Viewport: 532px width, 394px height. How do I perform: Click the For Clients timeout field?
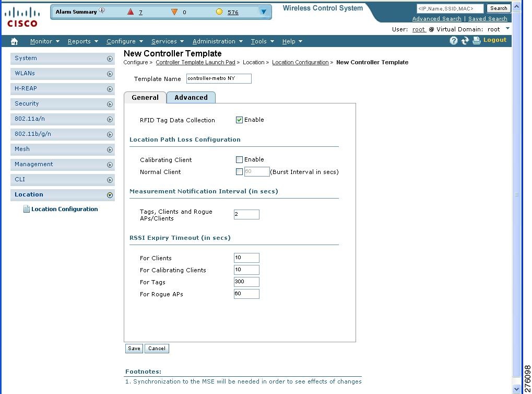click(x=246, y=258)
